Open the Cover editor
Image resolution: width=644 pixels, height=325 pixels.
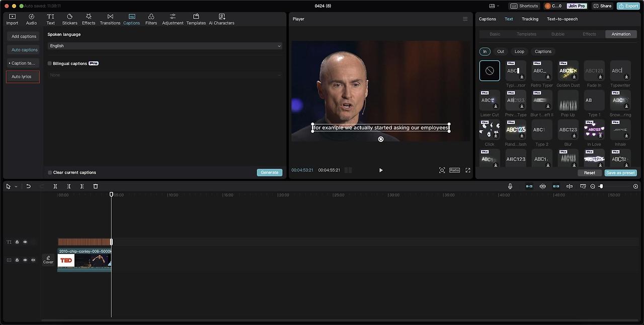point(48,260)
